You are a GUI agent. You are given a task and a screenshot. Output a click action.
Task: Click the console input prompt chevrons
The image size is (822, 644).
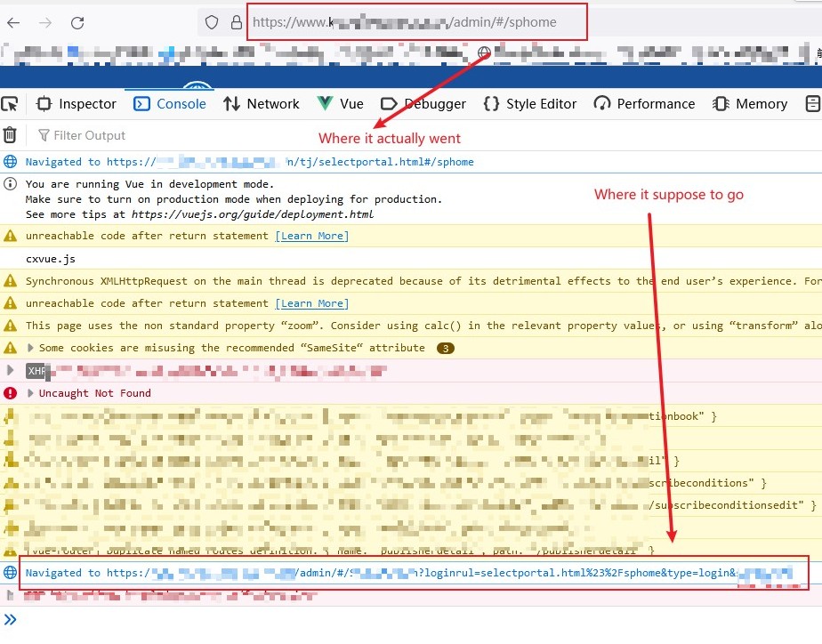click(x=11, y=620)
